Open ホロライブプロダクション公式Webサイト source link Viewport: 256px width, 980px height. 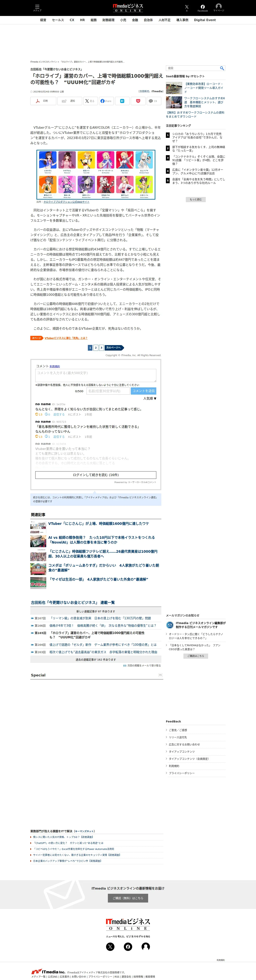tap(66, 202)
